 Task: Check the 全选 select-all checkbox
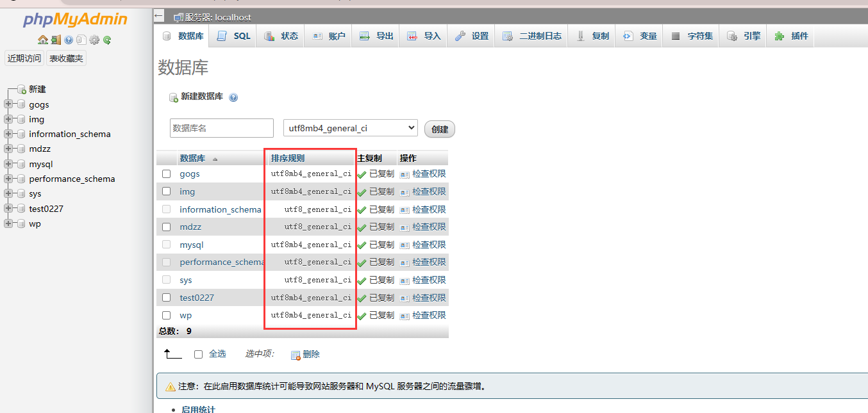[x=198, y=354]
